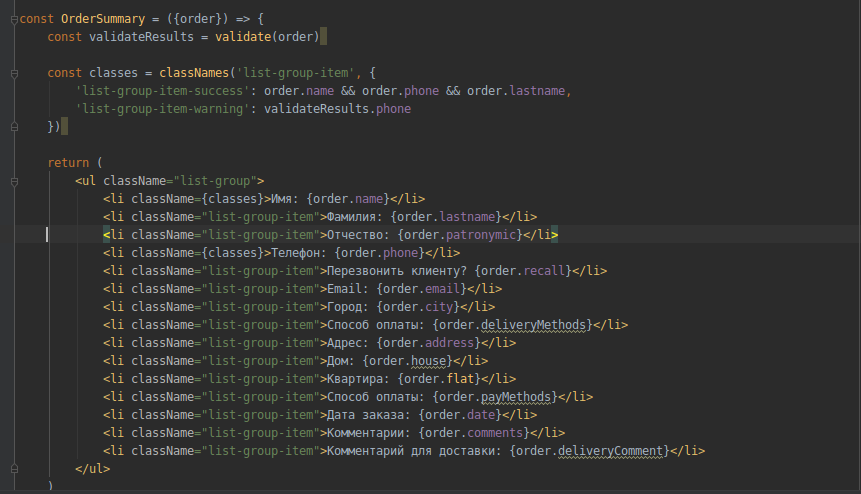The width and height of the screenshot is (861, 494).
Task: Click the 'classNames' function call
Action: tap(194, 73)
